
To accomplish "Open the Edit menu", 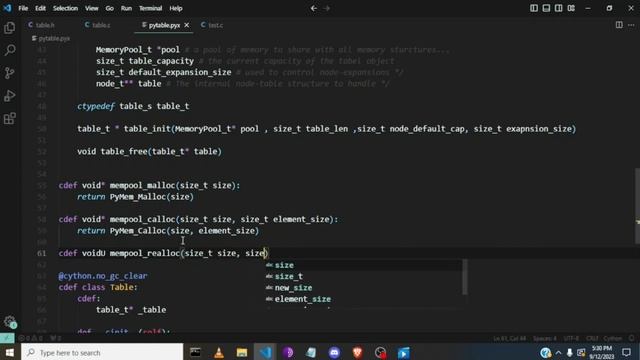I will click(x=40, y=8).
